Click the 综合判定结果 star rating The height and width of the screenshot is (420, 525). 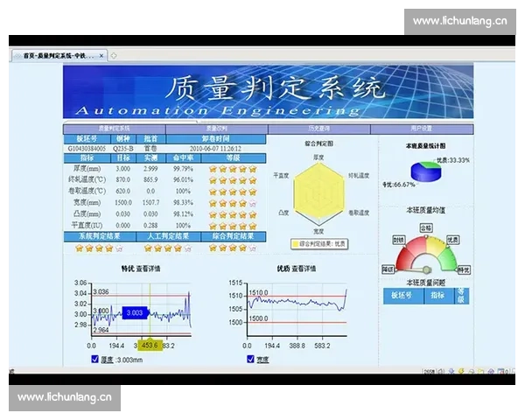point(233,248)
